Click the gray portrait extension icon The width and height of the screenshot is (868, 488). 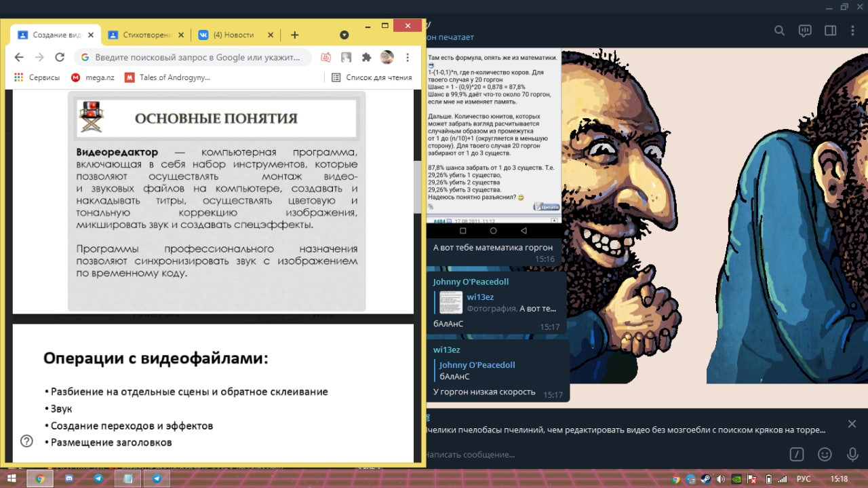click(x=347, y=58)
